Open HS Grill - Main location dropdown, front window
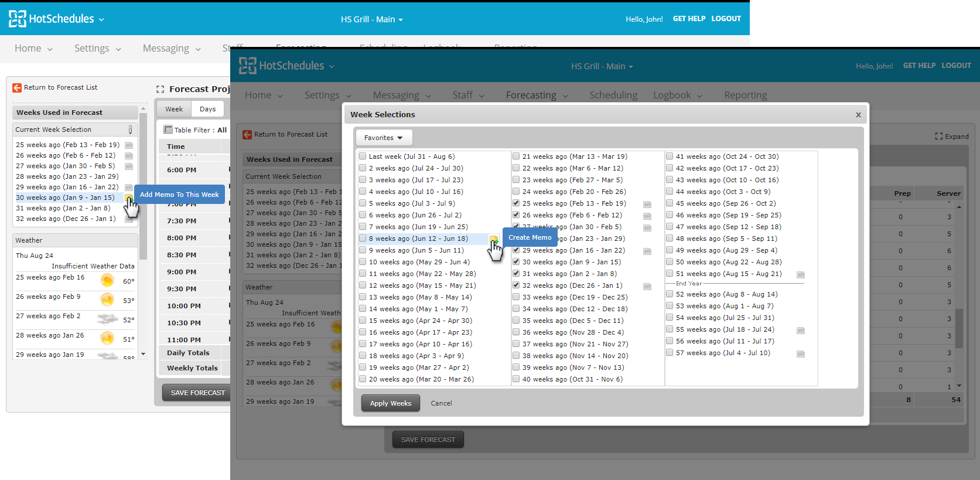This screenshot has height=480, width=980. click(602, 66)
